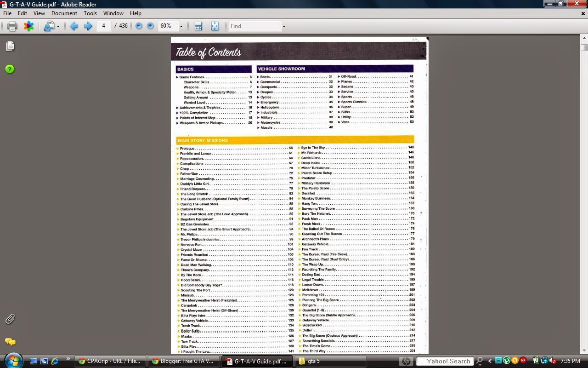
Task: Open the Window menu
Action: click(113, 13)
